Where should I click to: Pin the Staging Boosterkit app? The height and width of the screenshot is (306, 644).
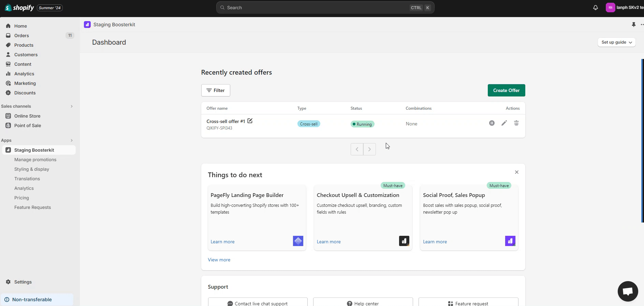point(633,25)
